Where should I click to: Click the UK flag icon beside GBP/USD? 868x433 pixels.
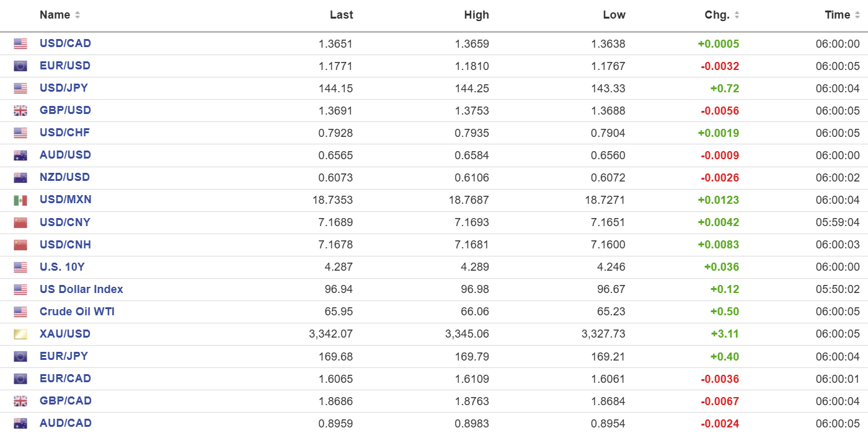click(x=20, y=111)
